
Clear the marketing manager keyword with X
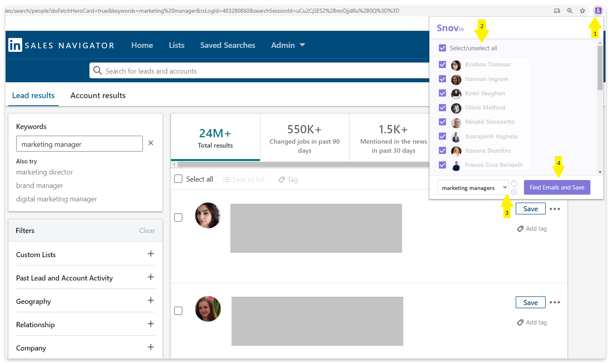(151, 143)
